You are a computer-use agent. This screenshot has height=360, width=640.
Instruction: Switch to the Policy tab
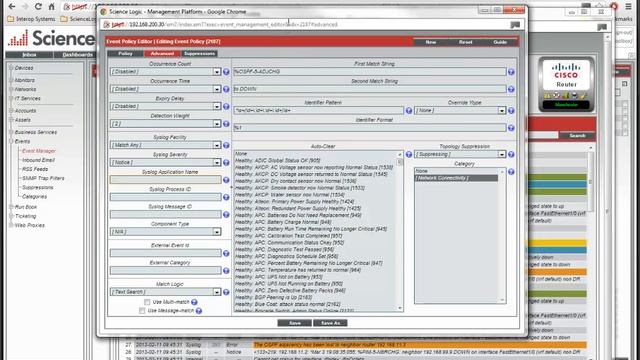[125, 53]
